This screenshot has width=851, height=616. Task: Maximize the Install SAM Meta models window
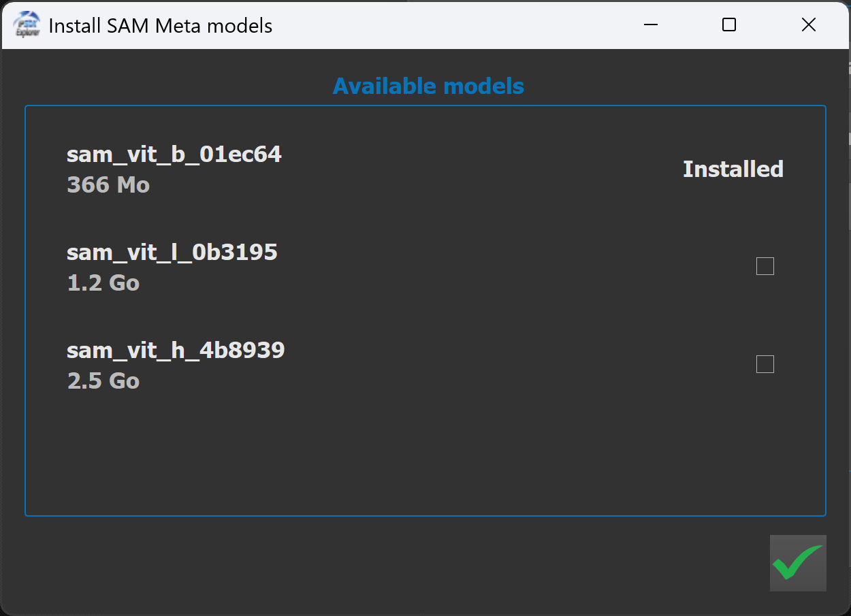pyautogui.click(x=729, y=26)
